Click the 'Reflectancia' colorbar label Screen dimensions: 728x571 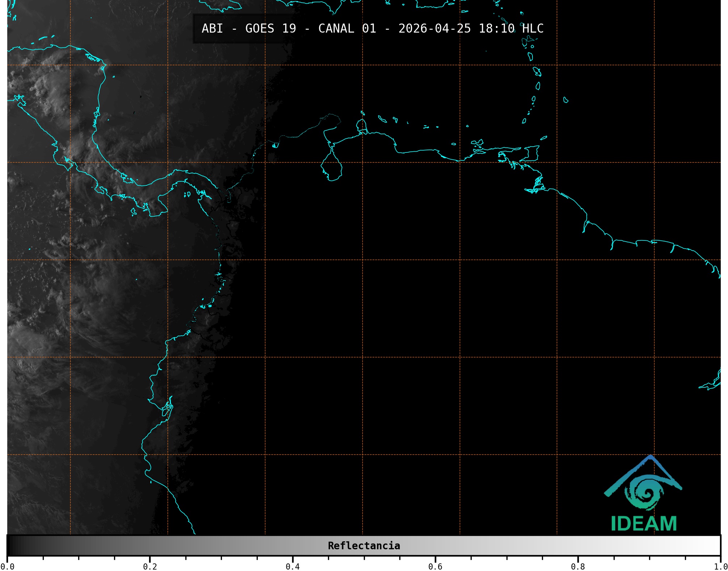click(364, 546)
